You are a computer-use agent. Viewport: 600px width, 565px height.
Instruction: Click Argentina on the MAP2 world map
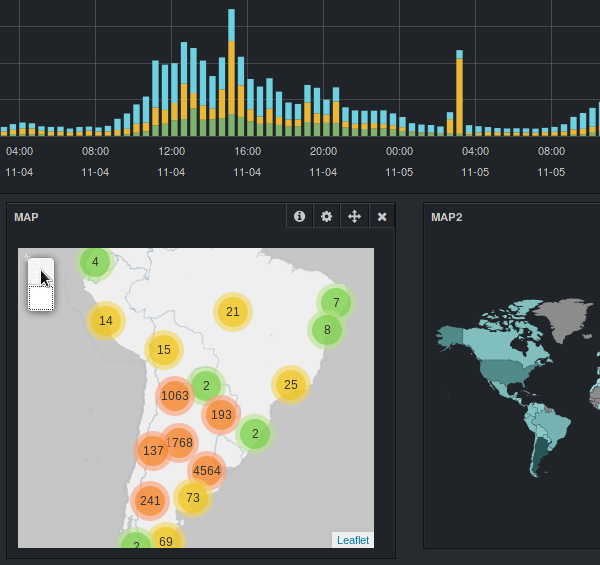(x=540, y=453)
